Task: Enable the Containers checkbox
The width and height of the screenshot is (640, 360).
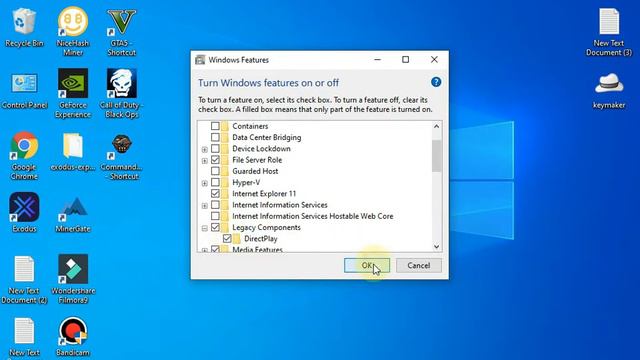Action: pyautogui.click(x=215, y=126)
